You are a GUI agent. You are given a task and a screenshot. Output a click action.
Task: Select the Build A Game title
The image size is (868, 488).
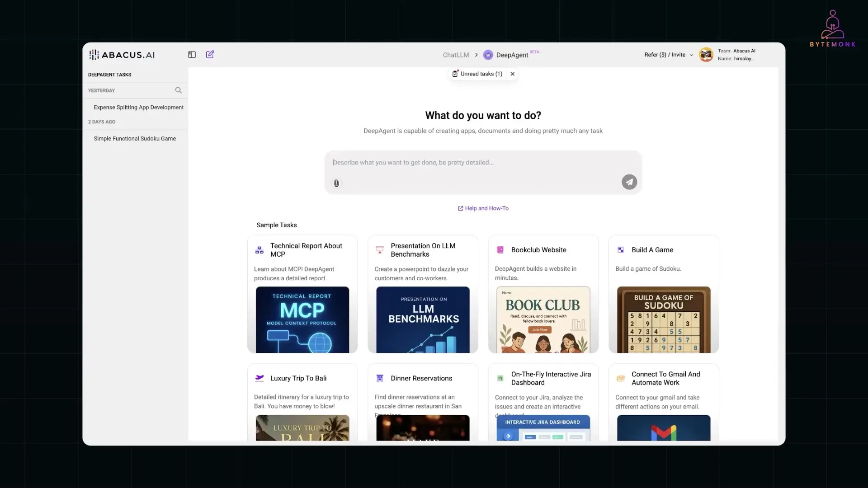(x=652, y=250)
